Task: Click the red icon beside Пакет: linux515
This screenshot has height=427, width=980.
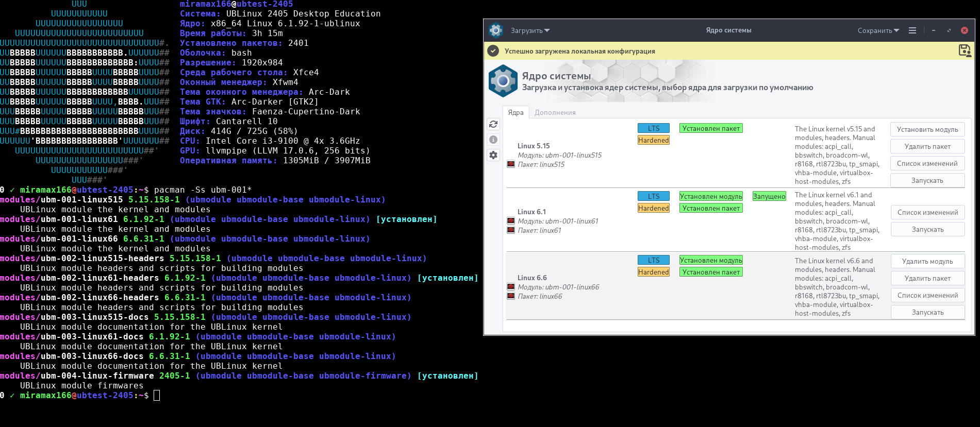Action: pyautogui.click(x=511, y=164)
